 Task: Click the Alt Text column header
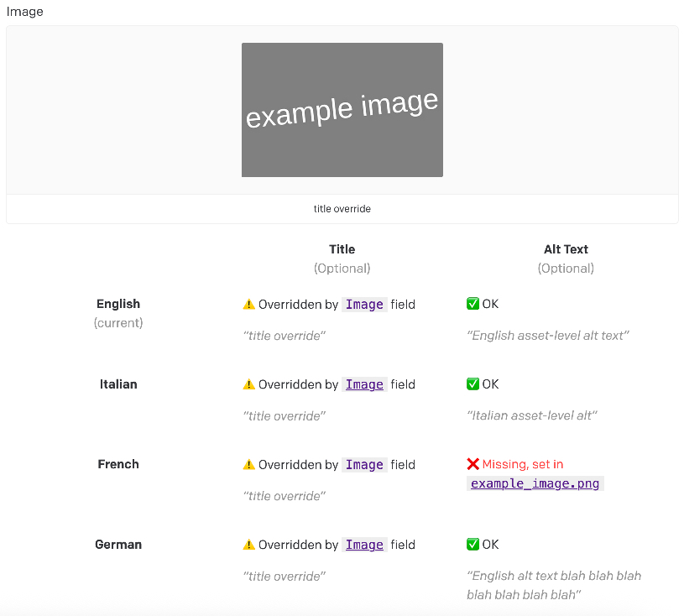pos(566,249)
